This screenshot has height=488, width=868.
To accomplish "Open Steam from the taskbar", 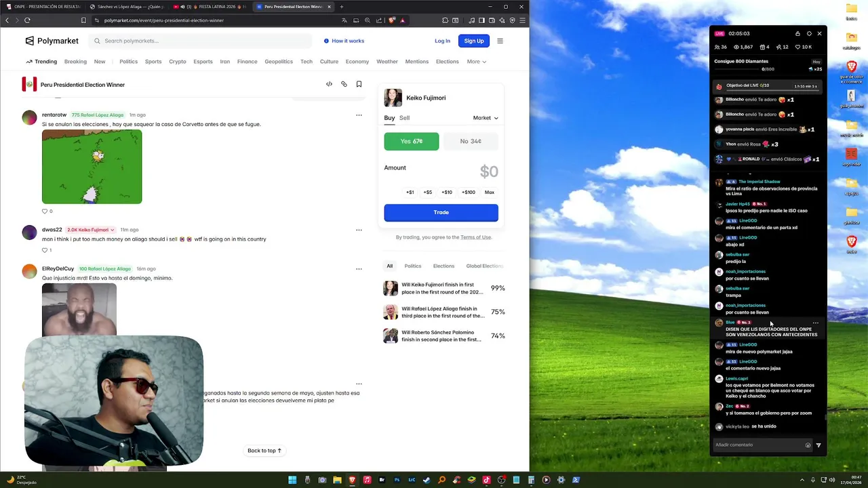I will [x=427, y=480].
